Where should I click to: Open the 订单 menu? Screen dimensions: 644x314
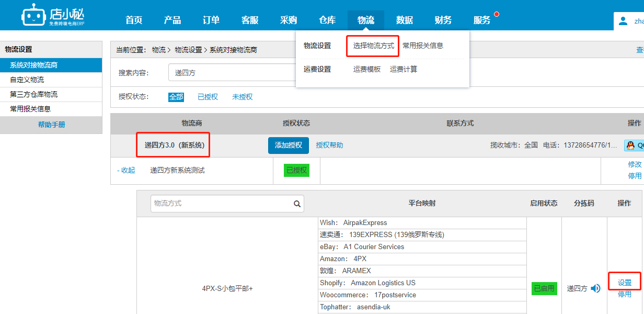point(211,20)
